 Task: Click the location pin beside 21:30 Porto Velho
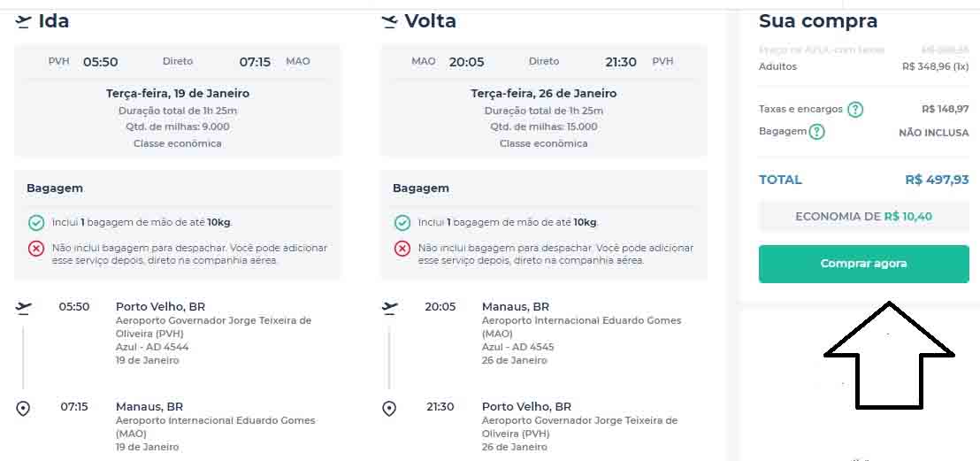389,408
